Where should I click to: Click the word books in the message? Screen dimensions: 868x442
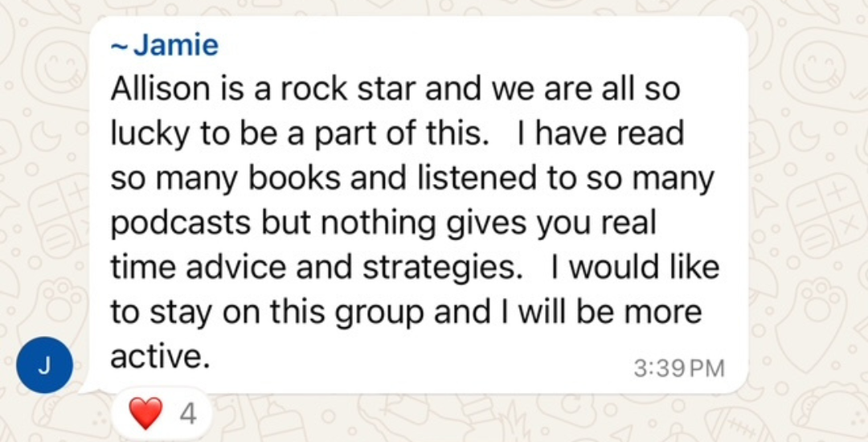click(x=295, y=178)
